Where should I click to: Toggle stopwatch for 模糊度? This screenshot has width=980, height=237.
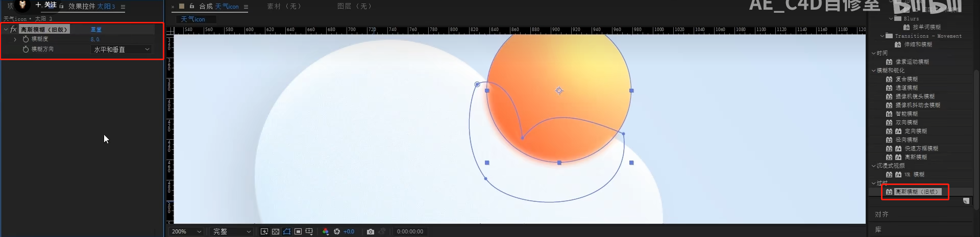(26, 39)
